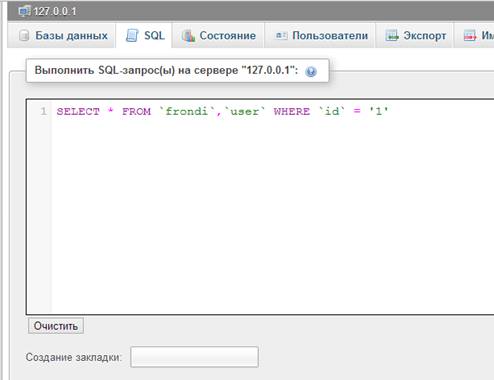Open SQL help via blue question icon
Viewport: 494px width, 380px height.
311,71
